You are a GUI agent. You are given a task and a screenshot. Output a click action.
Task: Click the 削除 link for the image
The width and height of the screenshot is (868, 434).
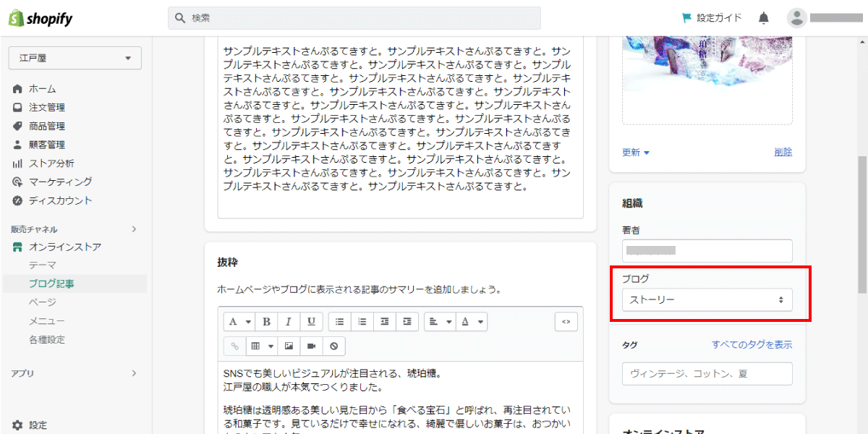[783, 152]
